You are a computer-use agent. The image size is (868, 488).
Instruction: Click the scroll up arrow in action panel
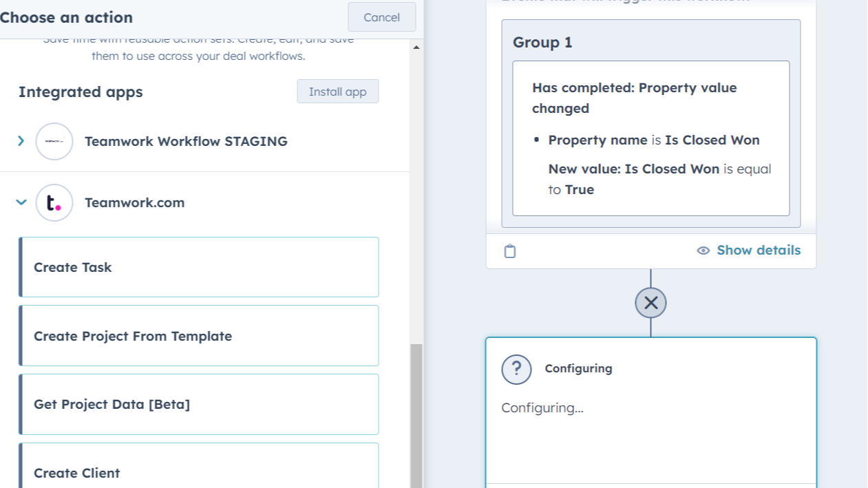tap(416, 47)
